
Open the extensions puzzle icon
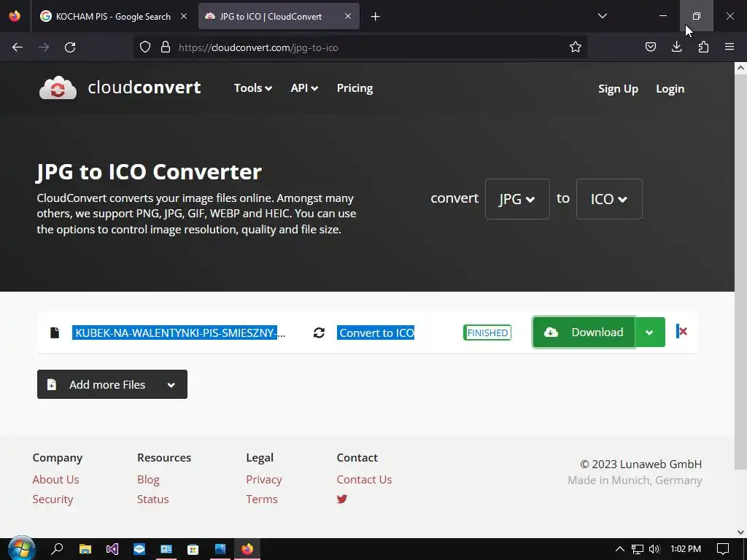[703, 47]
